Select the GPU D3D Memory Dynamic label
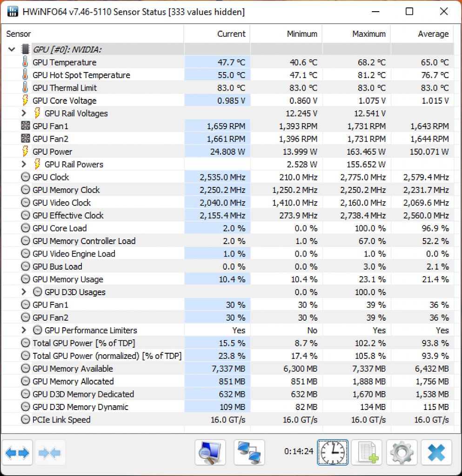Image resolution: width=462 pixels, height=476 pixels. (80, 406)
